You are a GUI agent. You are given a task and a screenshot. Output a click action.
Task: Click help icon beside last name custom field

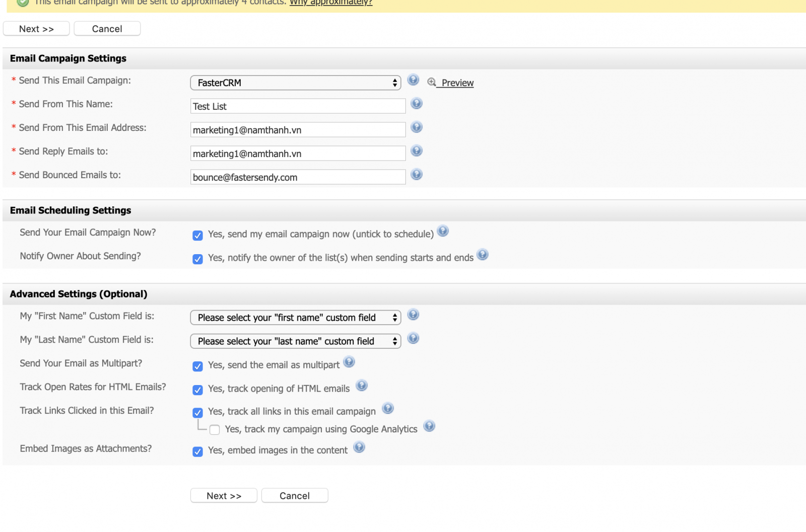[413, 339]
